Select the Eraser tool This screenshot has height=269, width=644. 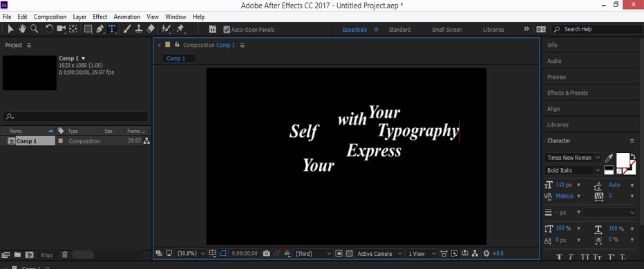click(151, 29)
